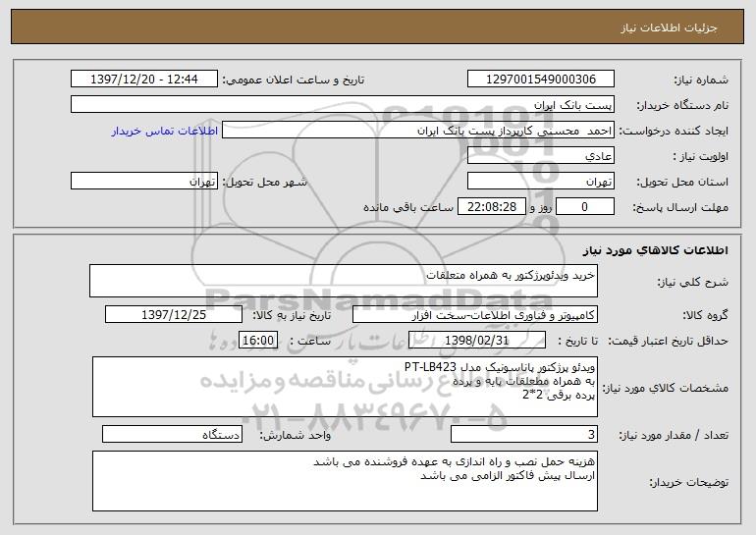Click the delivery city field تهران
Image resolution: width=756 pixels, height=535 pixels.
tap(144, 182)
